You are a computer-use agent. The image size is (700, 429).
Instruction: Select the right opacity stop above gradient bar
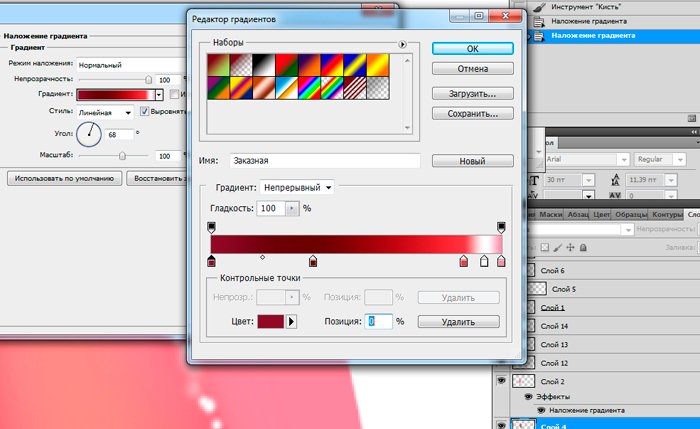click(x=501, y=228)
